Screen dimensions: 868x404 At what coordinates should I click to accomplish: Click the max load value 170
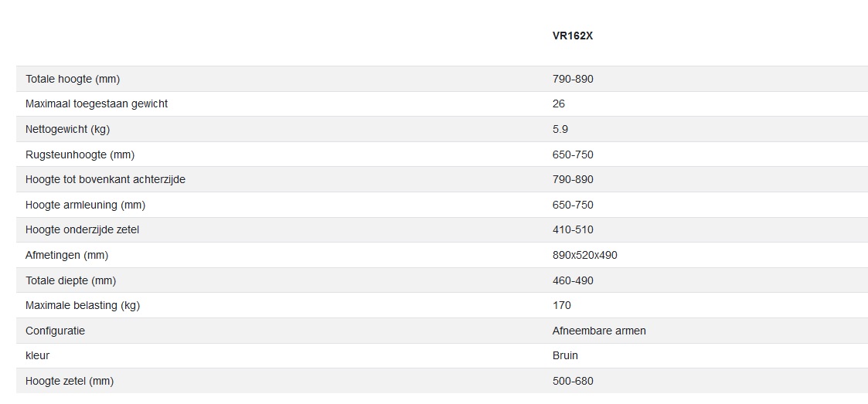point(562,305)
